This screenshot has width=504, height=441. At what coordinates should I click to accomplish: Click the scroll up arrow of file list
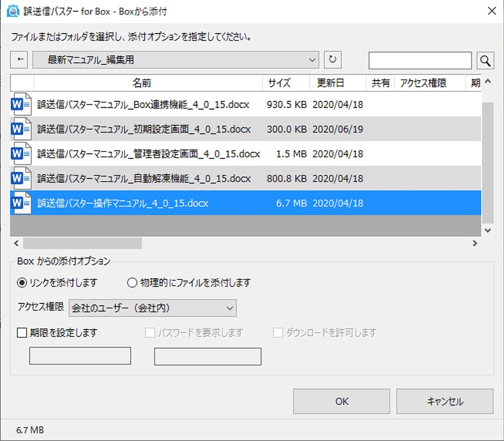(488, 81)
